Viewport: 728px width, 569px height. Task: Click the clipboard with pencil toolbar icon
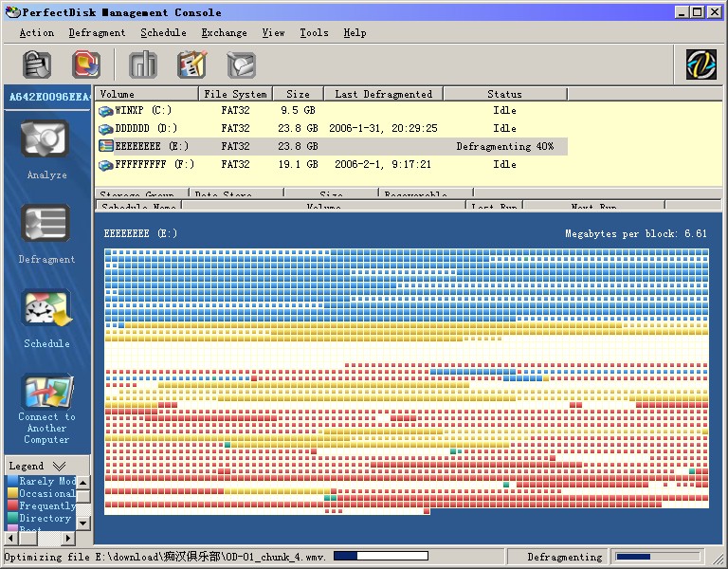[x=192, y=64]
